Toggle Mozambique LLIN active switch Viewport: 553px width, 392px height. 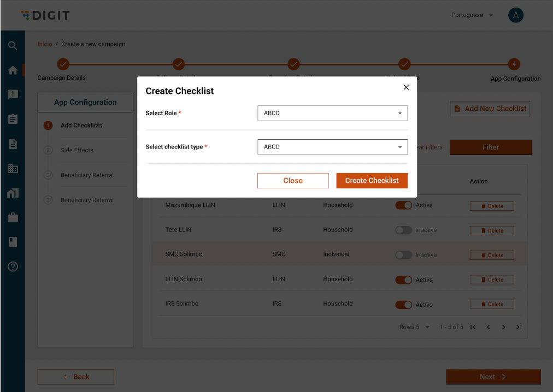tap(403, 205)
